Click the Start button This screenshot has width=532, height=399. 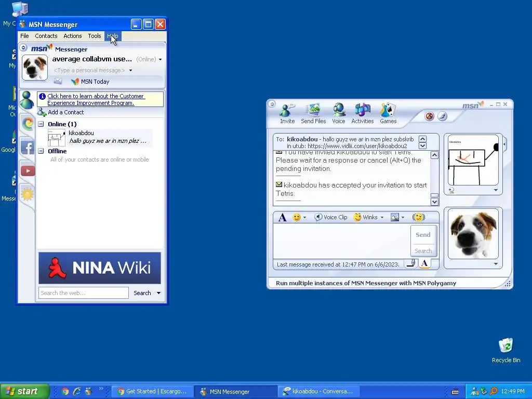coord(24,391)
